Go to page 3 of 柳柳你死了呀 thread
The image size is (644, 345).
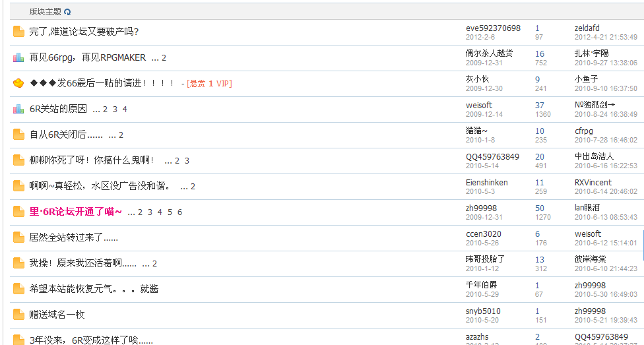(x=187, y=161)
